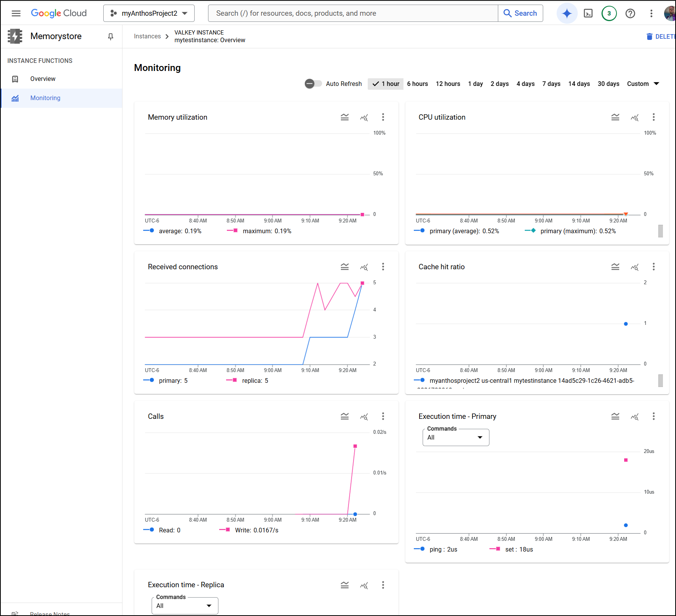
Task: Open Cache hit ratio chart more options
Action: tap(654, 267)
